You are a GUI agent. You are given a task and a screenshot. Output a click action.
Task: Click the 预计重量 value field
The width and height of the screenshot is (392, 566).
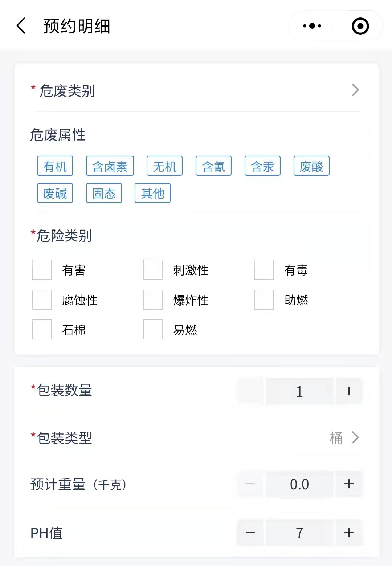pos(299,484)
